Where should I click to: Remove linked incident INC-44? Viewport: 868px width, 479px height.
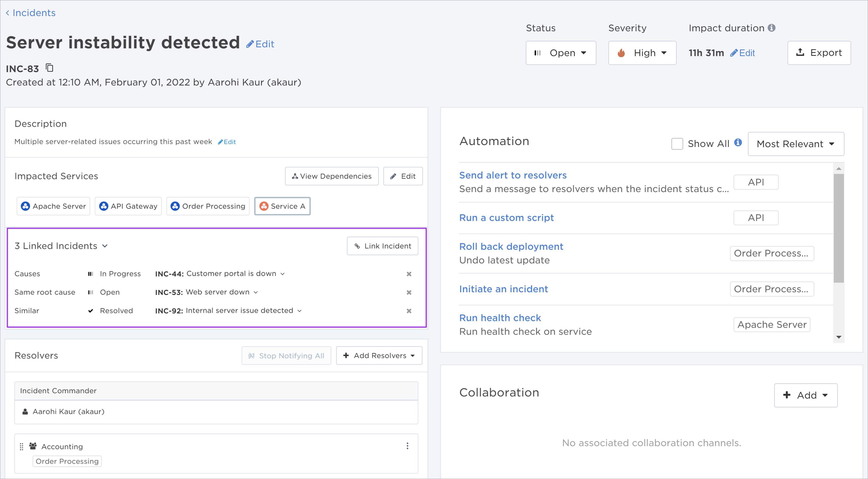(x=409, y=274)
